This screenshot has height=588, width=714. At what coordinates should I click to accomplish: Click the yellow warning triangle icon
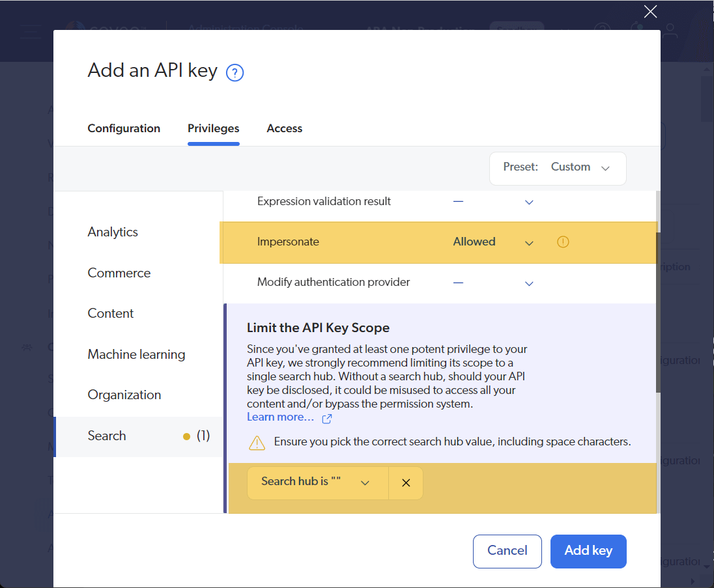click(257, 443)
